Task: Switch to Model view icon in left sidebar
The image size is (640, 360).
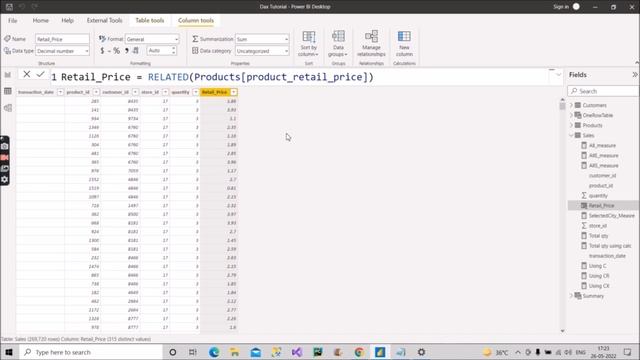Action: [x=8, y=108]
